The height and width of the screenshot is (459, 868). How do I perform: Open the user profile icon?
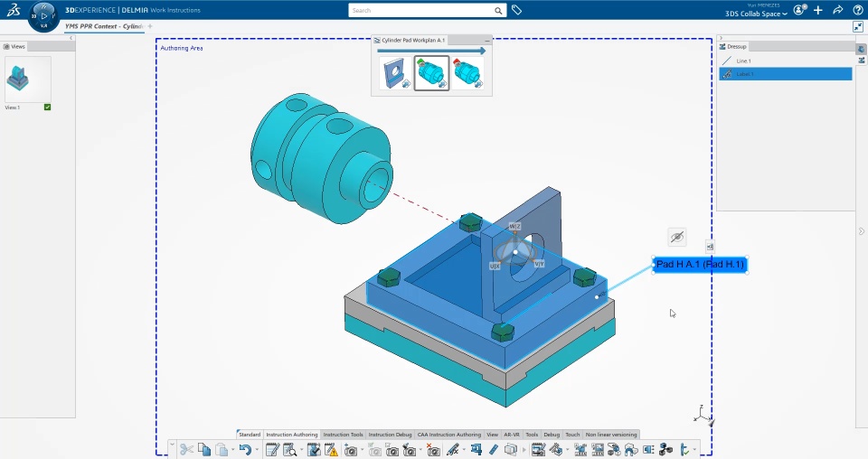pyautogui.click(x=799, y=10)
